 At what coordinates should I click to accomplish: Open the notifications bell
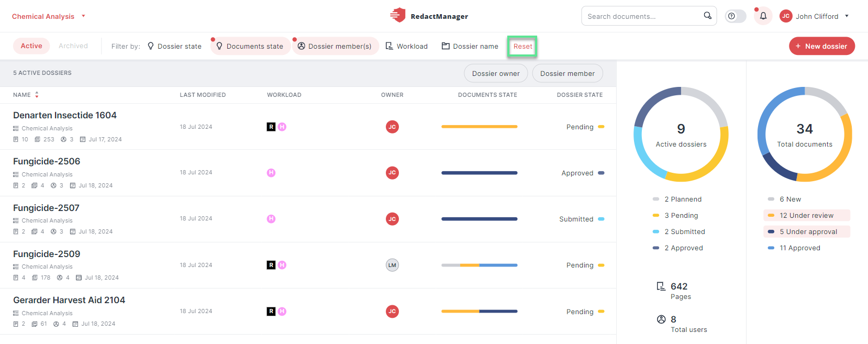click(763, 16)
